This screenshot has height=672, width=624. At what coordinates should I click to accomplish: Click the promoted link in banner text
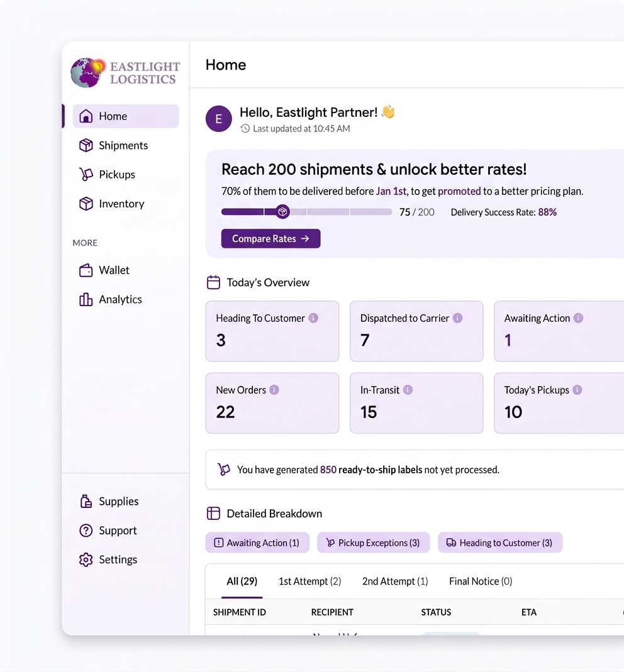(x=459, y=191)
